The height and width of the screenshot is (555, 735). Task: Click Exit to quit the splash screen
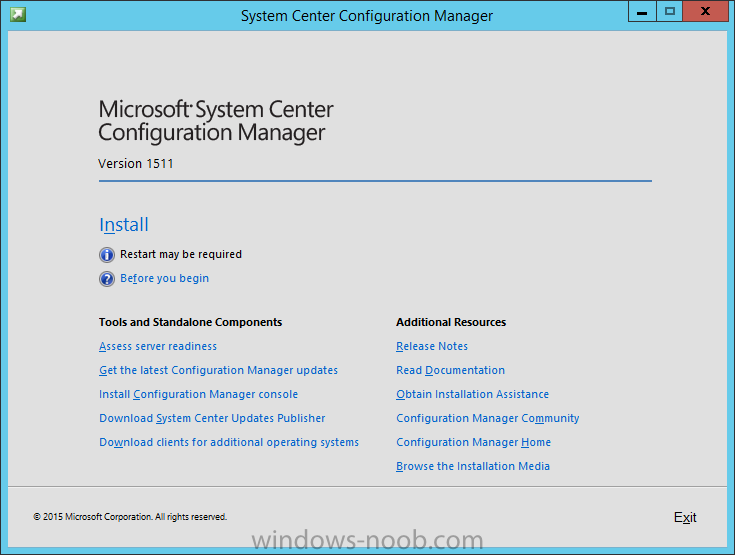[685, 517]
